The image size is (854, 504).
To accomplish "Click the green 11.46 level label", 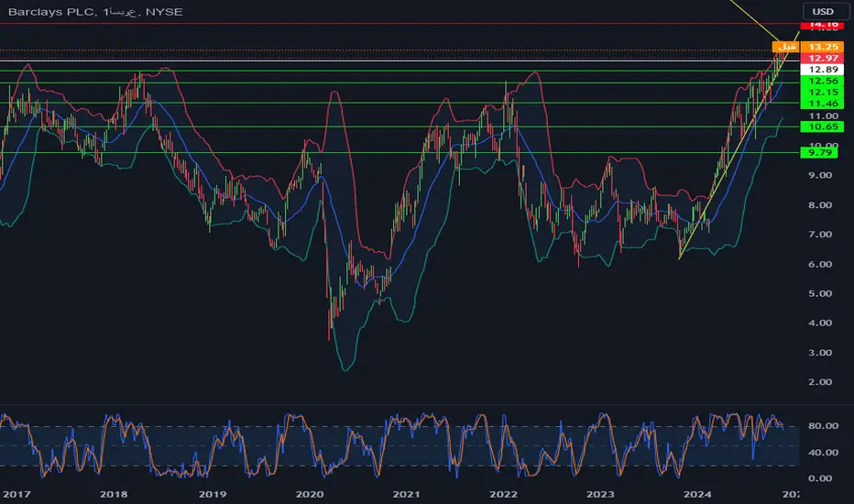I will tap(823, 104).
